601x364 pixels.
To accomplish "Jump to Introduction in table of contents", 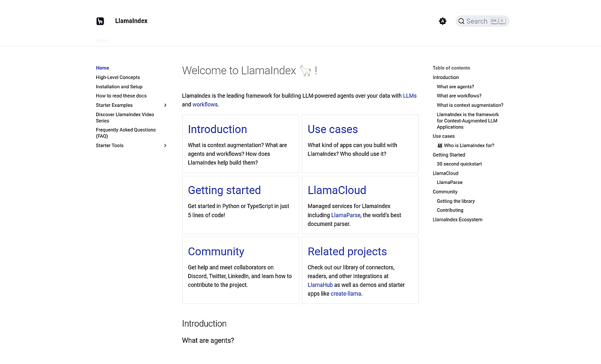I will coord(446,77).
